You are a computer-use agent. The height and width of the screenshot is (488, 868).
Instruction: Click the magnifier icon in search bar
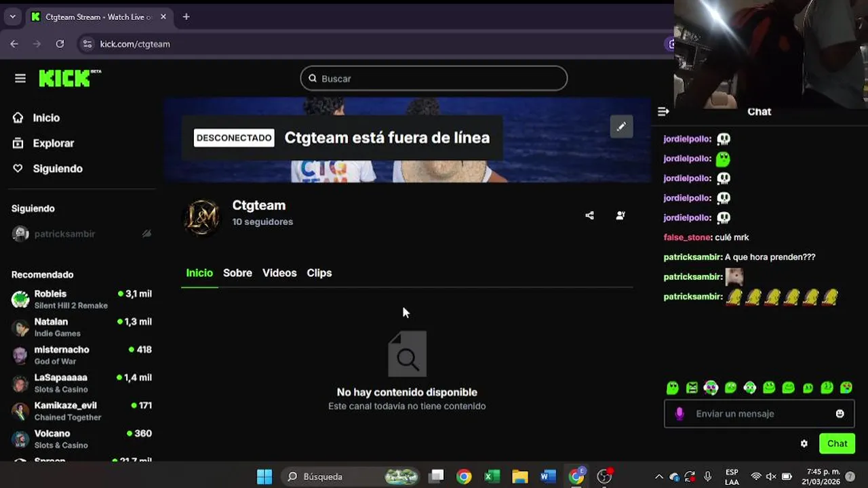point(313,79)
